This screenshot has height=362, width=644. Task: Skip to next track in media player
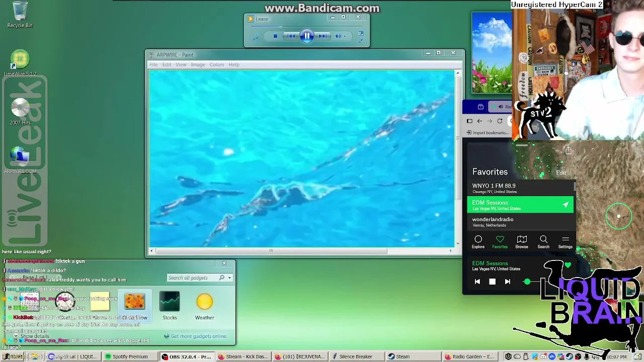323,36
